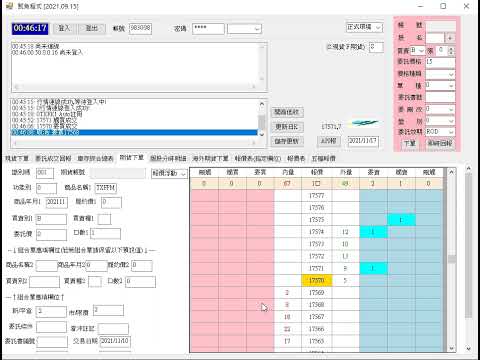Click the price ladder scroll down arrow
This screenshot has width=480, height=360.
452,348
